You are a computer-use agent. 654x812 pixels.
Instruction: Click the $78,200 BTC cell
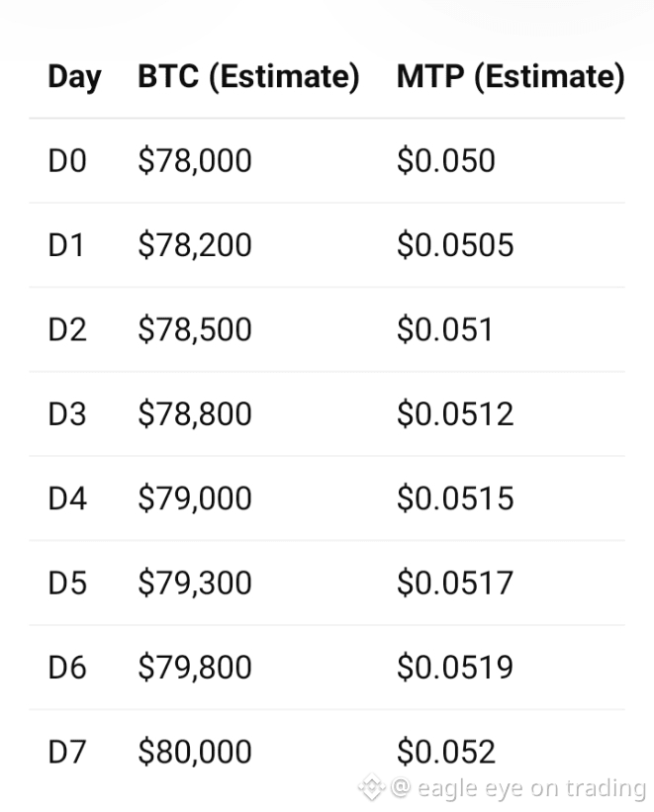coord(195,244)
